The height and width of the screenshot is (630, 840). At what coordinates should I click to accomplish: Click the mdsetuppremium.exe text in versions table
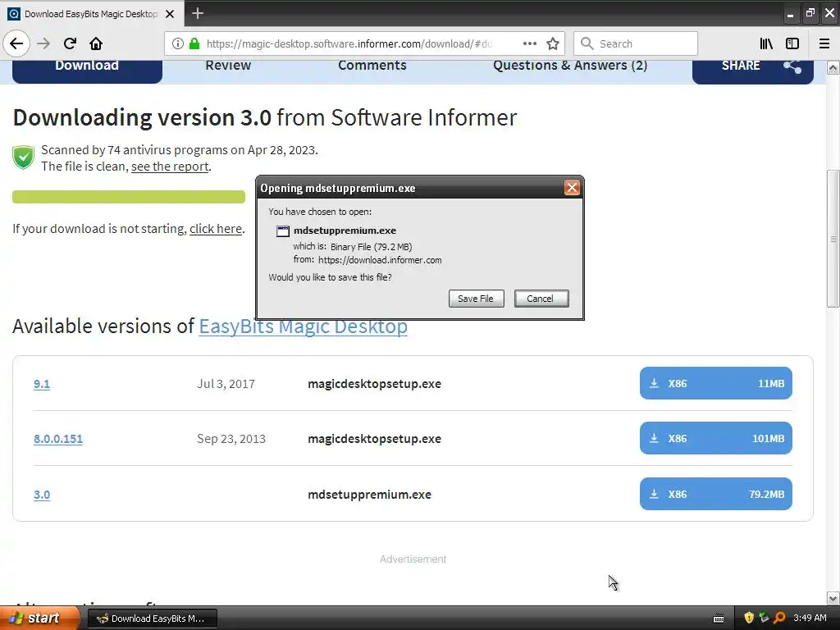click(370, 495)
